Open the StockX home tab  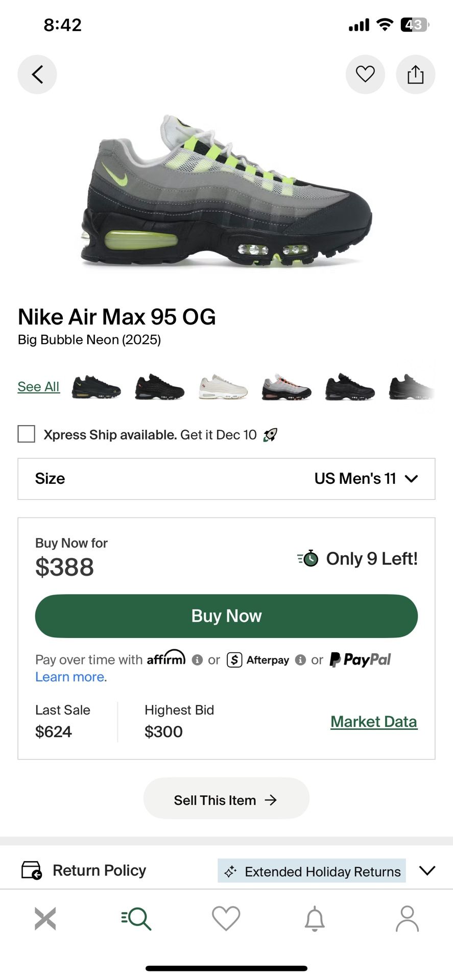click(x=45, y=919)
